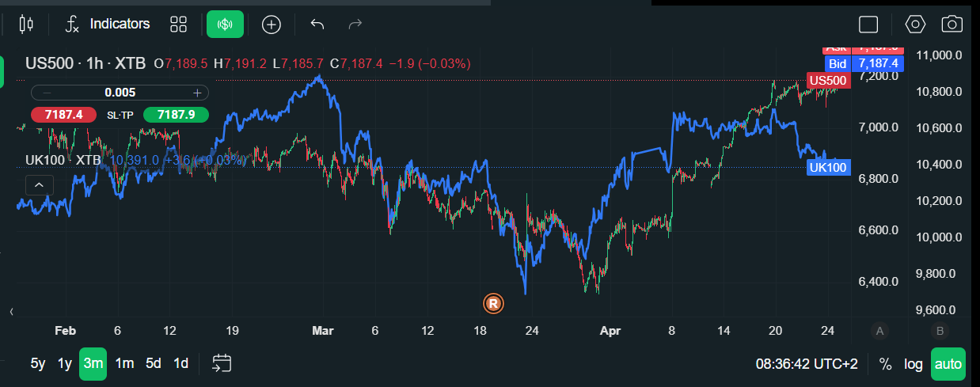
Task: Take a chart snapshot with camera icon
Action: tap(952, 25)
